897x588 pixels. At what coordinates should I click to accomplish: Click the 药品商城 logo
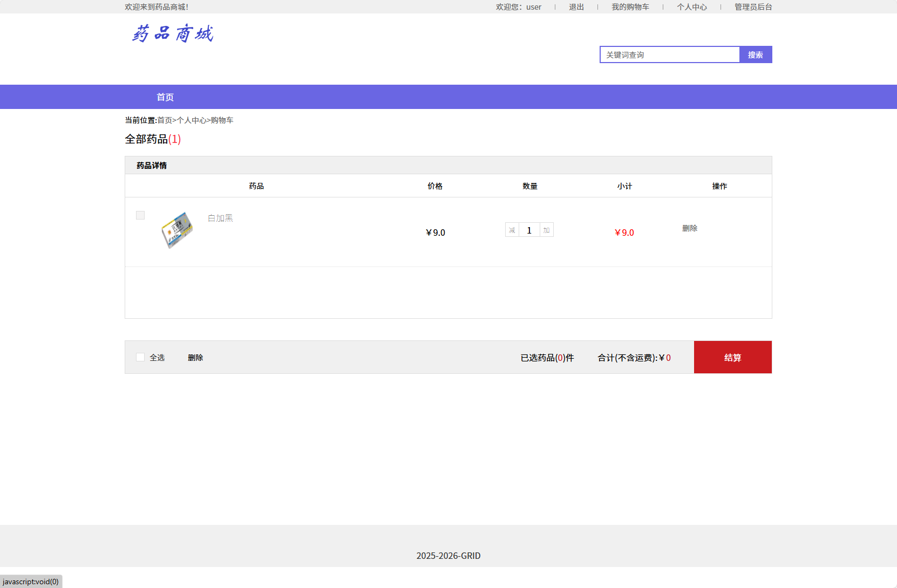click(x=173, y=33)
